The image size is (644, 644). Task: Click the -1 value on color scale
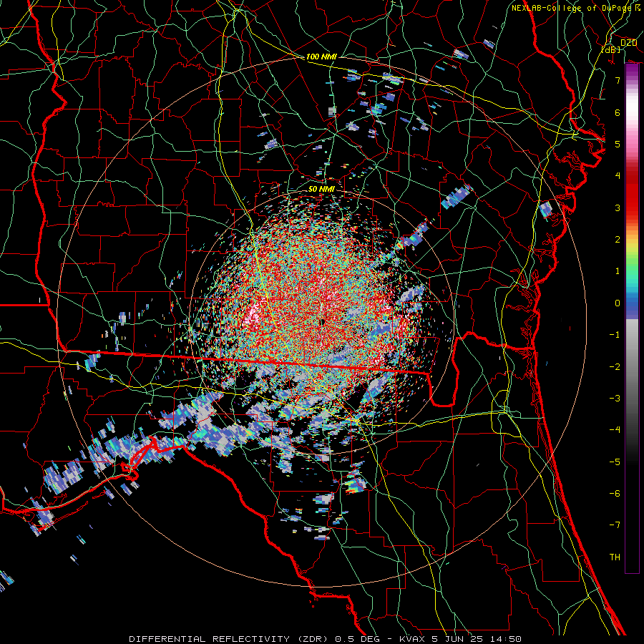coord(615,335)
